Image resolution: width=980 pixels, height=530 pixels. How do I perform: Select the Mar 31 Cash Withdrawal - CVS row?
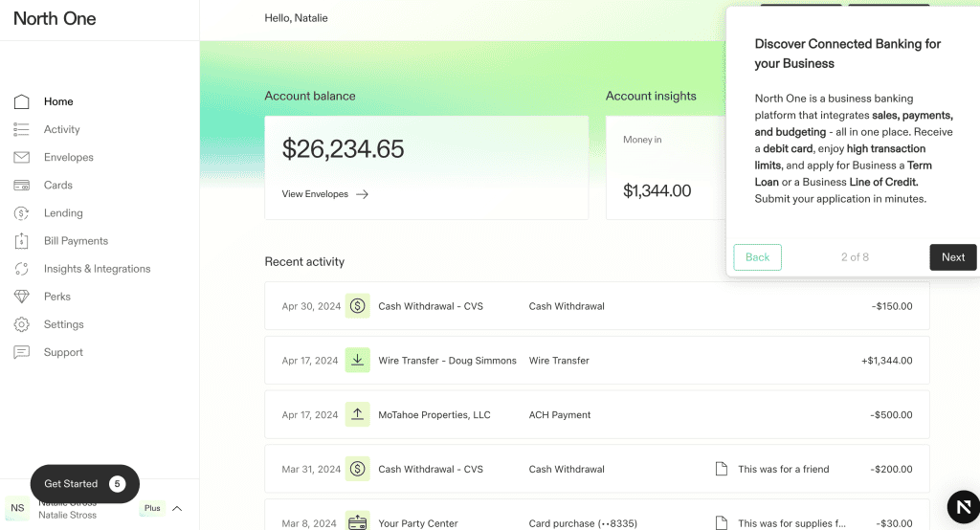click(597, 469)
